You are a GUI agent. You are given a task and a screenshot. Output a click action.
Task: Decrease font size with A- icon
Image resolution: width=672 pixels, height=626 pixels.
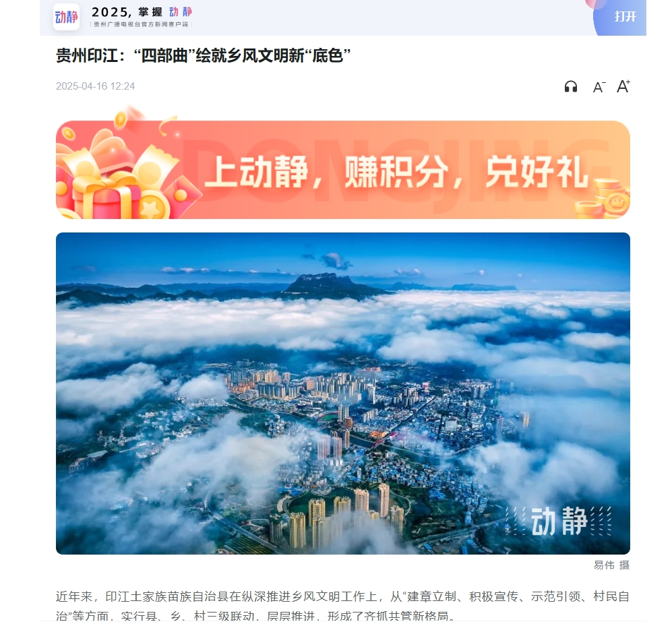(x=599, y=88)
